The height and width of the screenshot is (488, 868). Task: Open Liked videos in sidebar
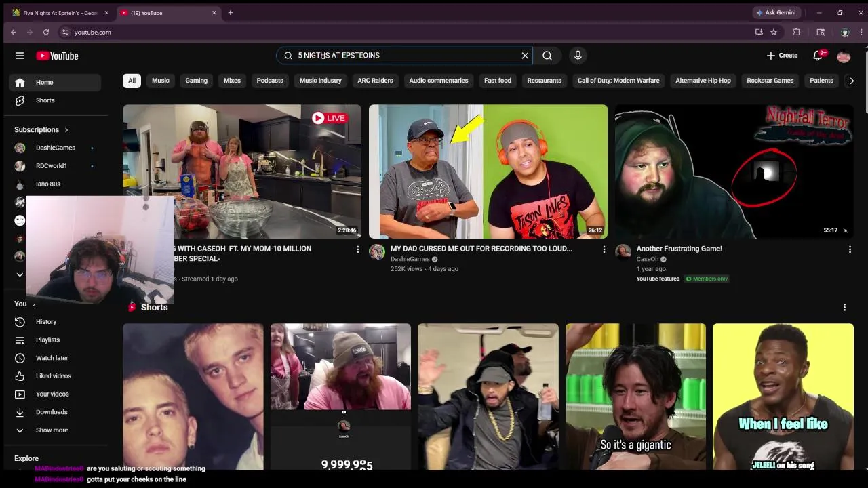point(55,376)
